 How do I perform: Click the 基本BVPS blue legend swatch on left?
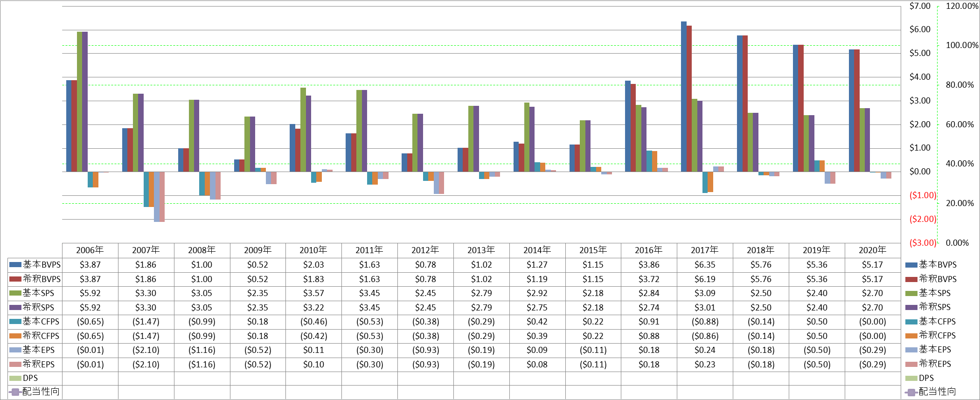[15, 265]
